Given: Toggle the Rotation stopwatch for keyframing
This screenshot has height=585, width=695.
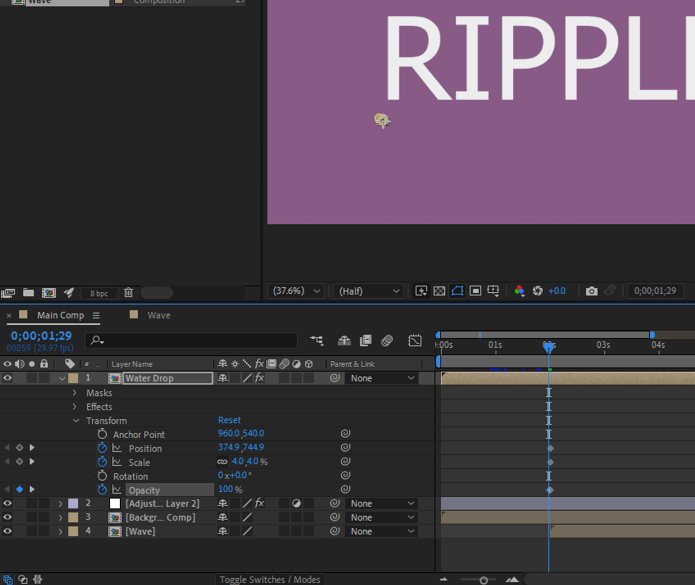Looking at the screenshot, I should (102, 476).
